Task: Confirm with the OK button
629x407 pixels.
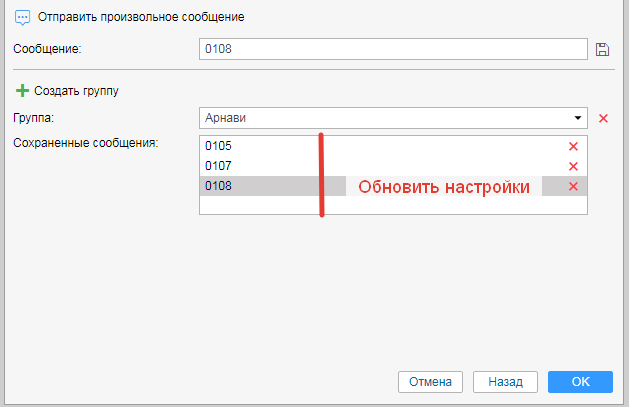Action: coord(580,381)
